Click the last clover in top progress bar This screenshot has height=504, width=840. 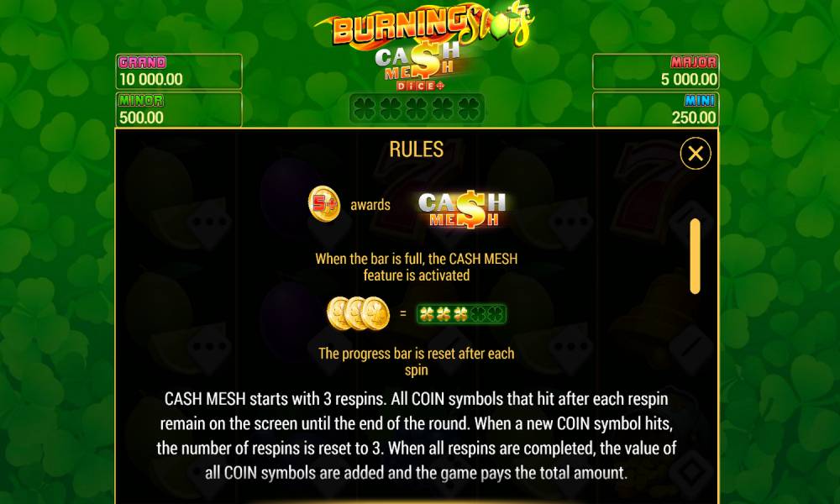(x=469, y=108)
